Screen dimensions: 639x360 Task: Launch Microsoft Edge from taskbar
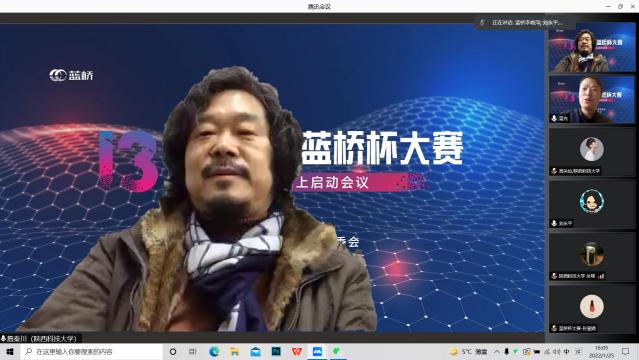[x=214, y=351]
